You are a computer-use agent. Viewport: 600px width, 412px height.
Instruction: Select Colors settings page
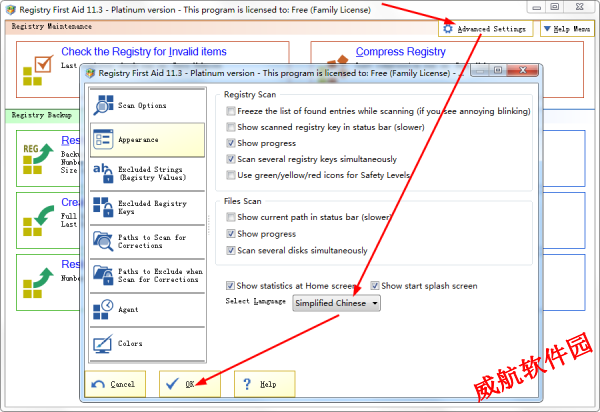147,344
